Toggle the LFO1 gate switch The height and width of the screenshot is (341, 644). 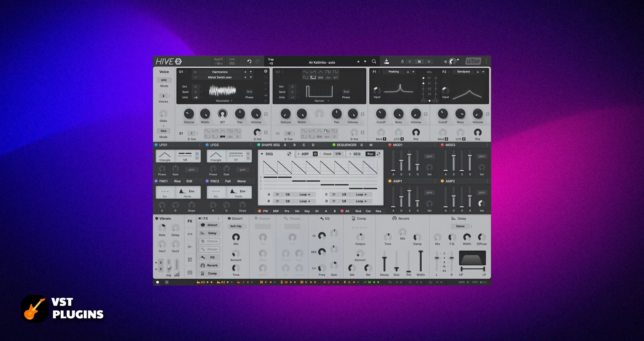191,170
